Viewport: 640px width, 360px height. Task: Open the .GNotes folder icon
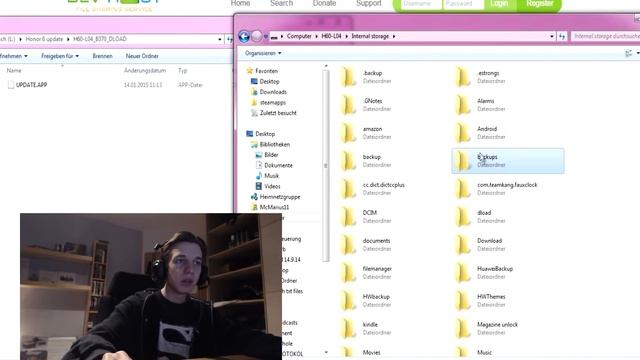click(349, 104)
